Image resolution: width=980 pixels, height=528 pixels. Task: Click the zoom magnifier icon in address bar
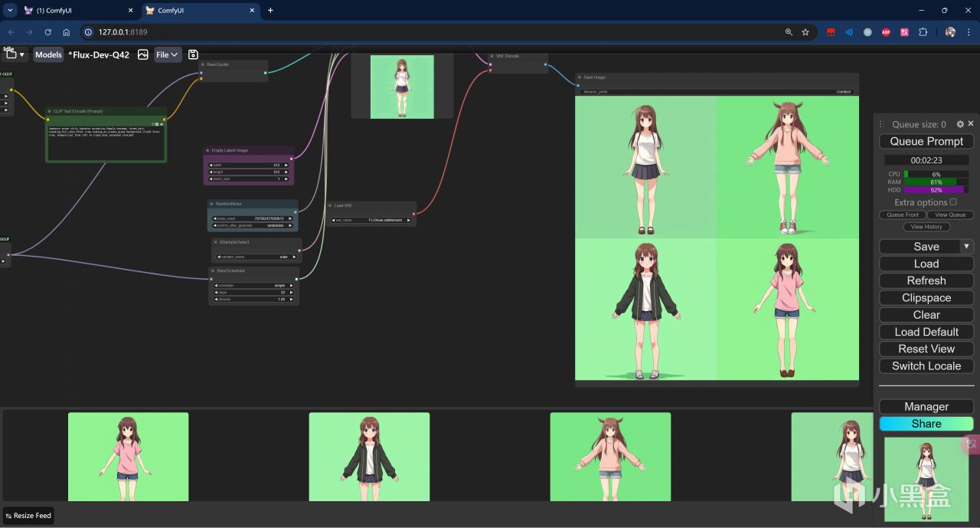(789, 32)
